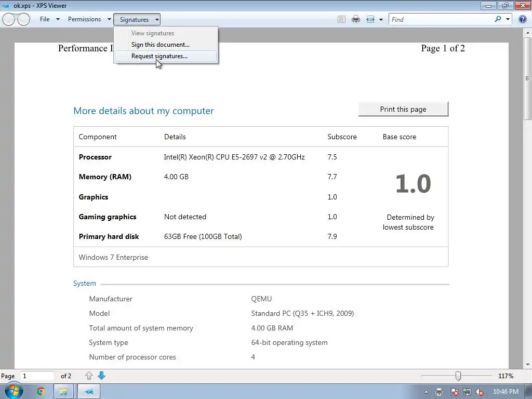Click the scrollbar up arrow
The height and width of the screenshot is (399, 532).
tap(528, 33)
